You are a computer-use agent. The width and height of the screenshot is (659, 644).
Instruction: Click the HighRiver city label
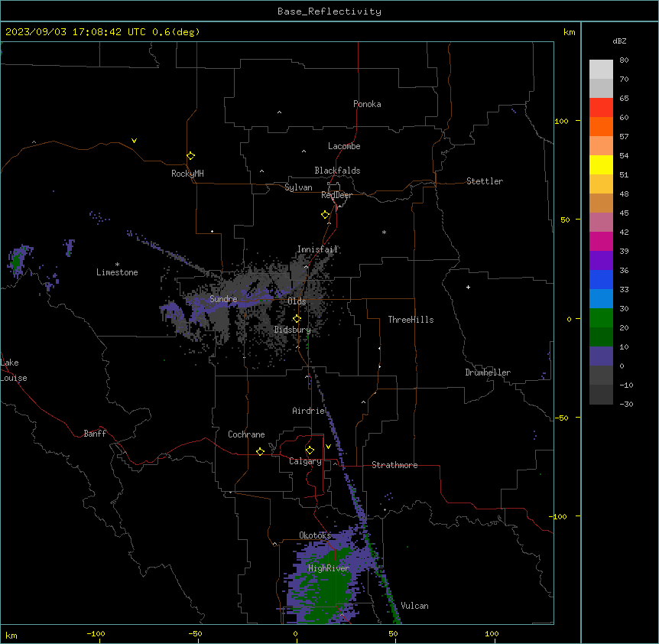pos(329,568)
